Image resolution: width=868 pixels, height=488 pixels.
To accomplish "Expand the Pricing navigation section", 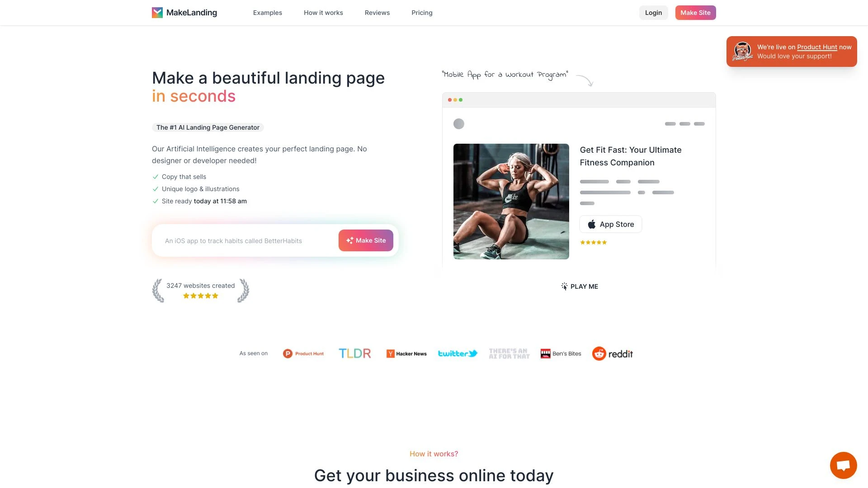I will [421, 13].
